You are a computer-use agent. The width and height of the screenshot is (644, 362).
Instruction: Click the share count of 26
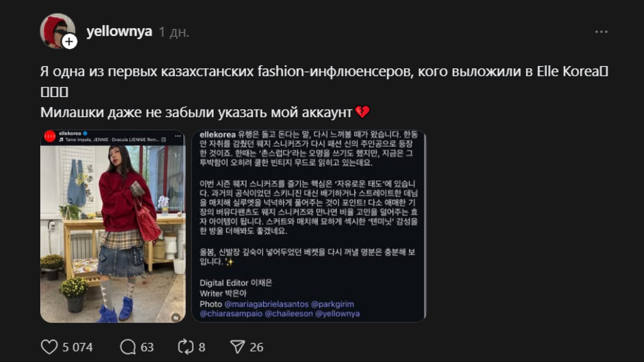pyautogui.click(x=257, y=347)
